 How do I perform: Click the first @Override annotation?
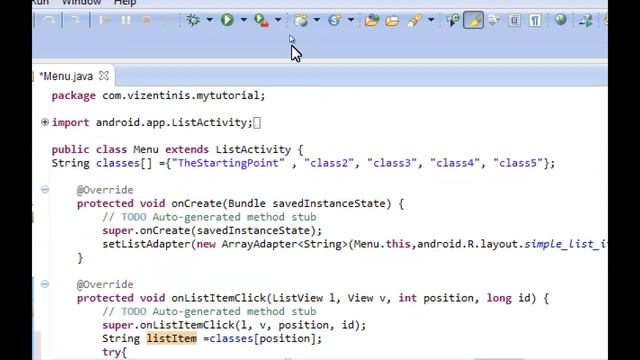point(105,190)
